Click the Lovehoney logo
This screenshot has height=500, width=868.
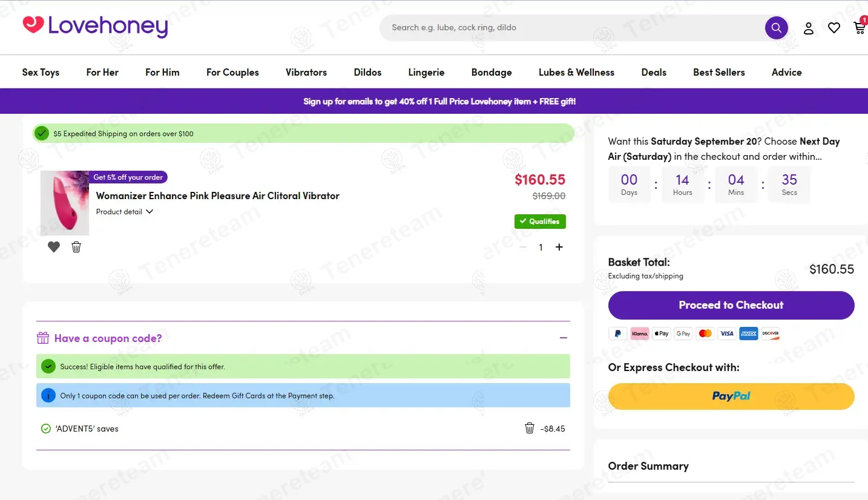tap(95, 26)
